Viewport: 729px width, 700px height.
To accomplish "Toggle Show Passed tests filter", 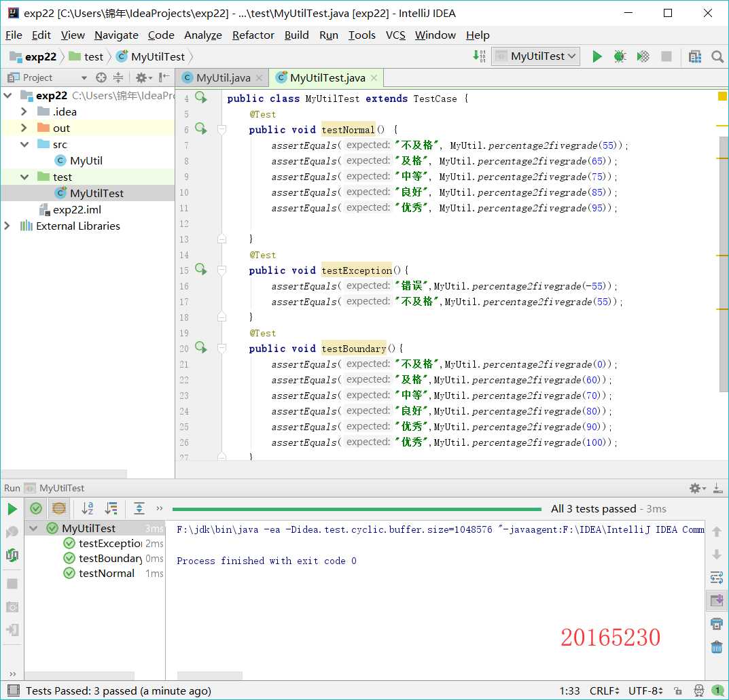I will (36, 508).
